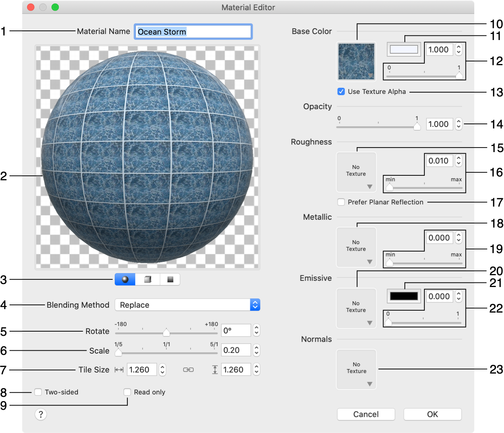Screen dimensions: 504x433
Task: Click the Base Color 1.000 value field
Action: pyautogui.click(x=440, y=50)
